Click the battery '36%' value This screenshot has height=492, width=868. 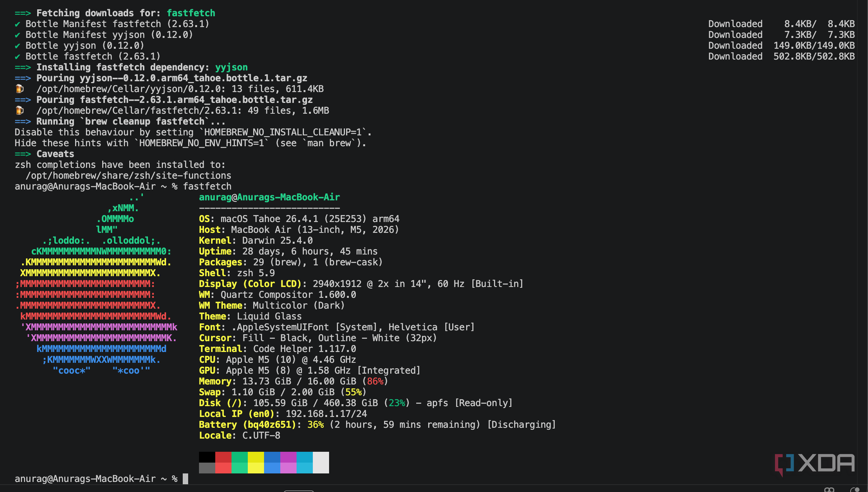(316, 425)
